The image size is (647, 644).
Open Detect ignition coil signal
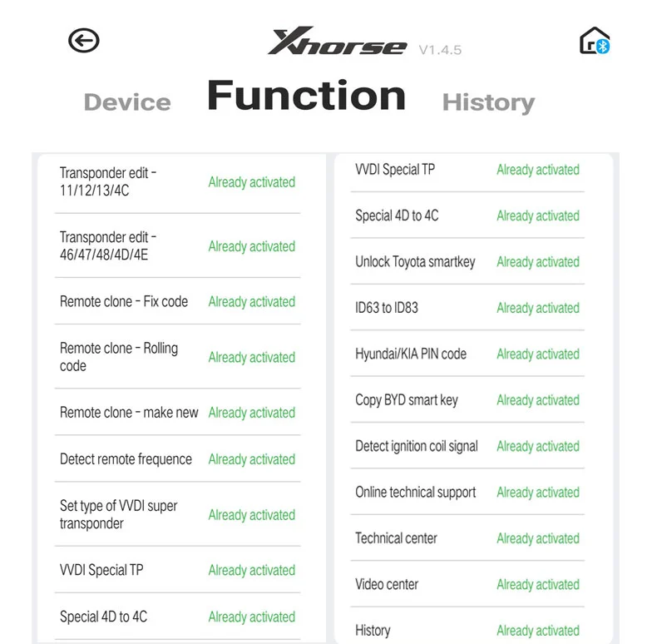[467, 446]
